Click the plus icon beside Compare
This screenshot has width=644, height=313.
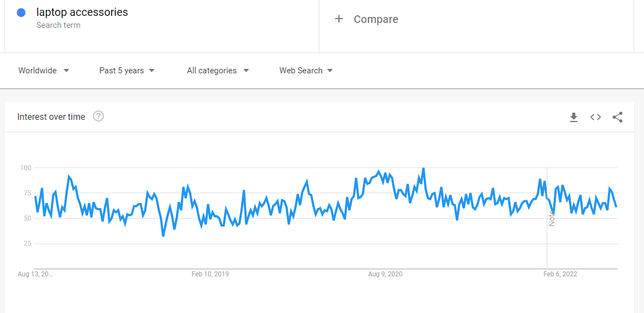tap(339, 19)
